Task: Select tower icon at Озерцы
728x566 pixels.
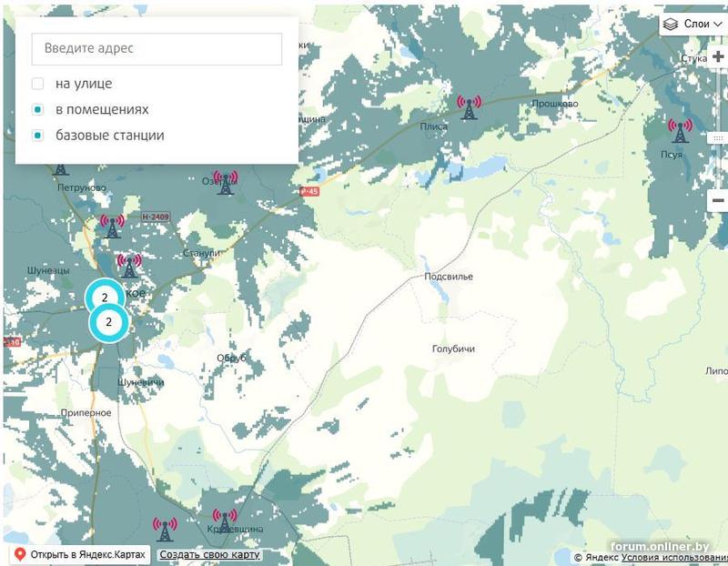Action: [x=225, y=183]
